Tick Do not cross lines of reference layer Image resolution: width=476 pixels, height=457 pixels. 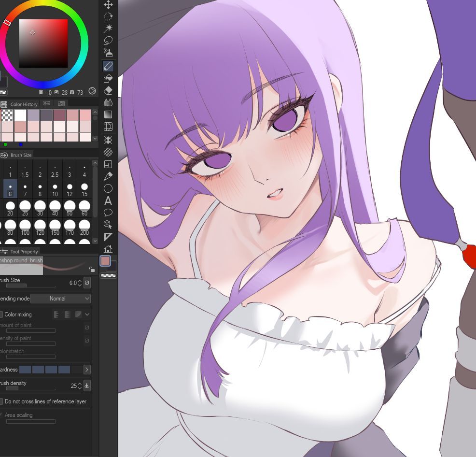(1, 401)
